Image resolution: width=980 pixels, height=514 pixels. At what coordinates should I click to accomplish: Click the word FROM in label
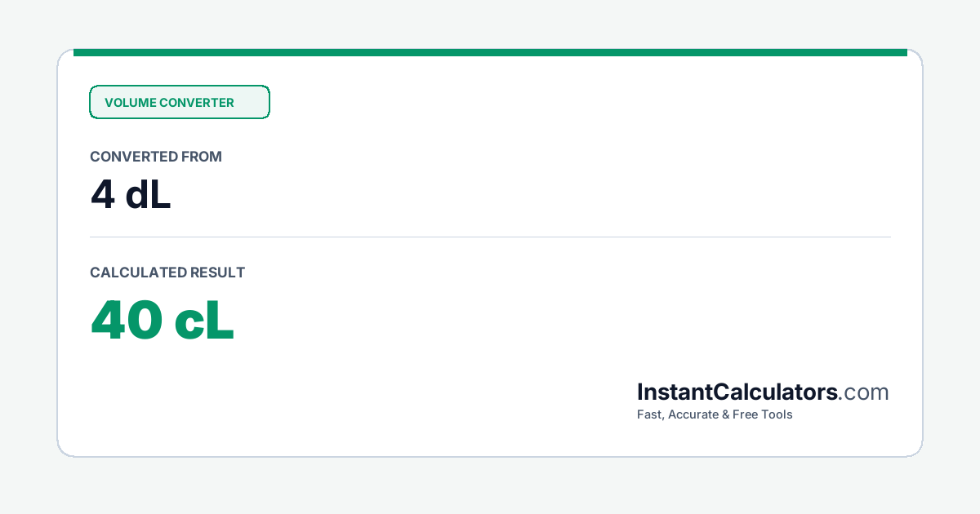[x=203, y=157]
